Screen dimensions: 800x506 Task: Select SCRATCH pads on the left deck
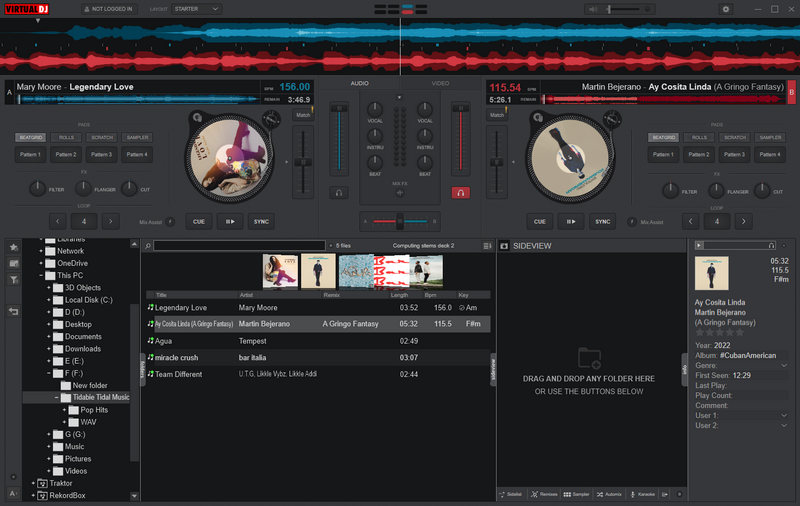(x=102, y=137)
